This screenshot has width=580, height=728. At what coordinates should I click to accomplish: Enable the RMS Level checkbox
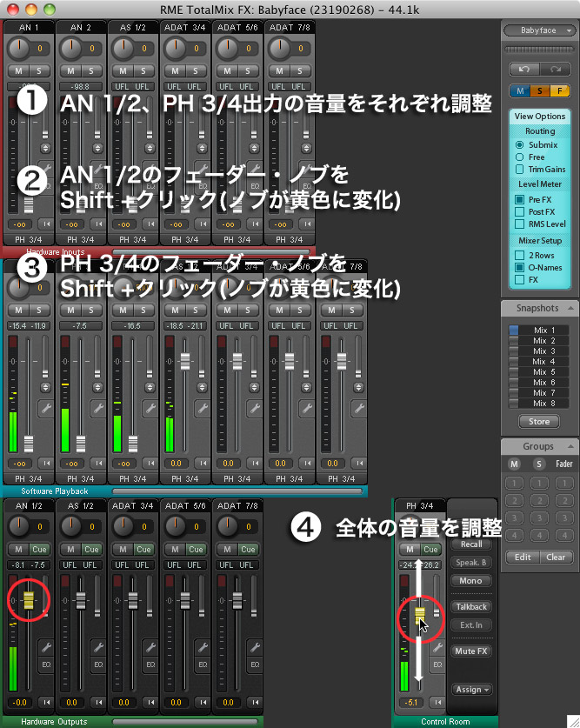coord(520,224)
